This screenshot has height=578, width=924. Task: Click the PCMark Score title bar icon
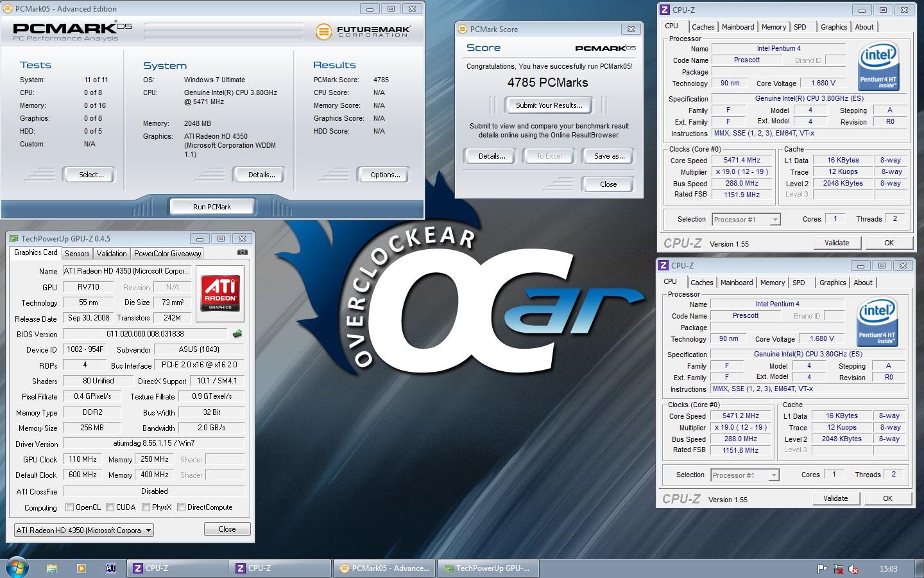click(463, 29)
